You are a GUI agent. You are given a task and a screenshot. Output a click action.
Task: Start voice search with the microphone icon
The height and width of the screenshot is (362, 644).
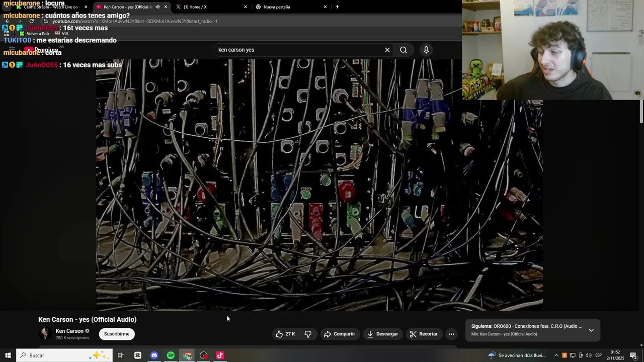(426, 50)
